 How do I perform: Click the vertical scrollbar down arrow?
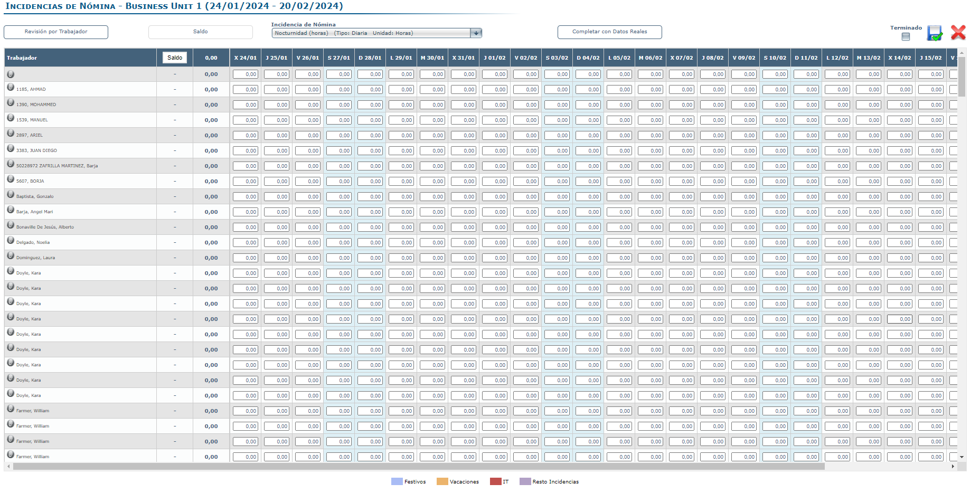click(x=962, y=457)
